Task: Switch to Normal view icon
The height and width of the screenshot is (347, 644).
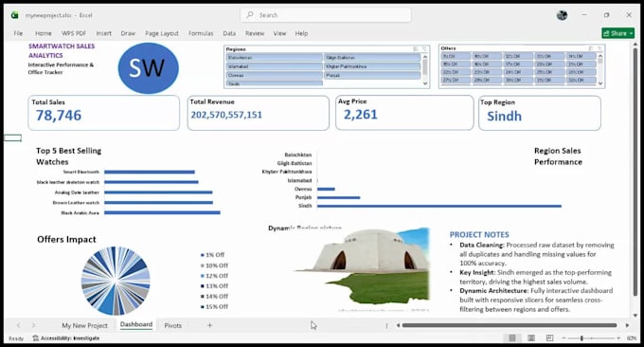Action: click(512, 338)
